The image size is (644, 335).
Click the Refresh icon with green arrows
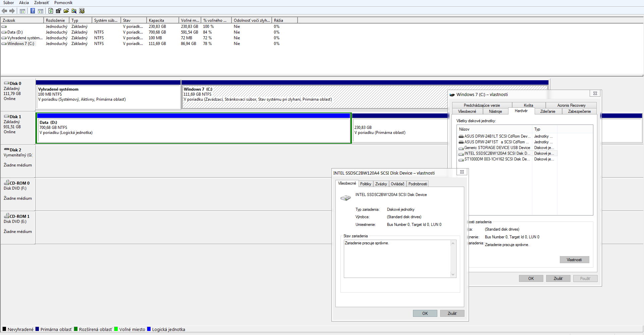click(51, 11)
